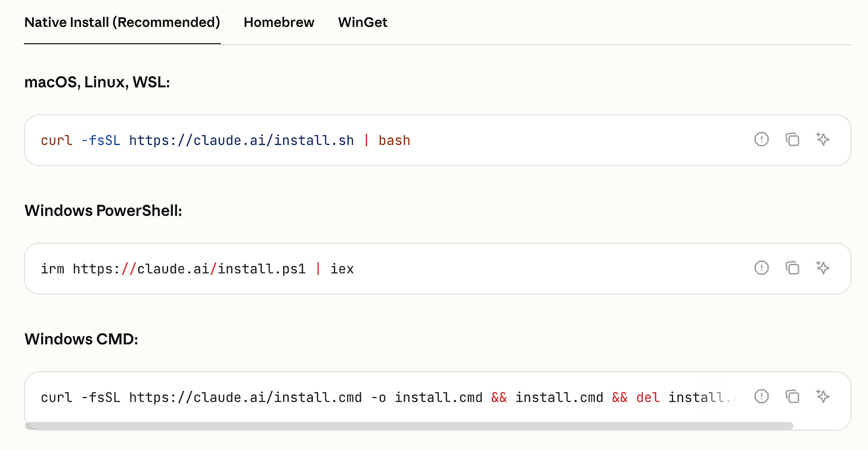Click the curl install.sh bash command text
Image resolution: width=868 pixels, height=450 pixels.
point(226,141)
